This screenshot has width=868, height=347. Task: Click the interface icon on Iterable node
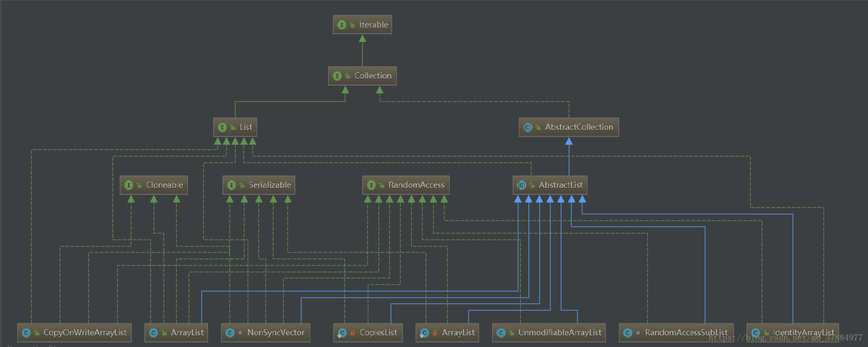pyautogui.click(x=342, y=25)
